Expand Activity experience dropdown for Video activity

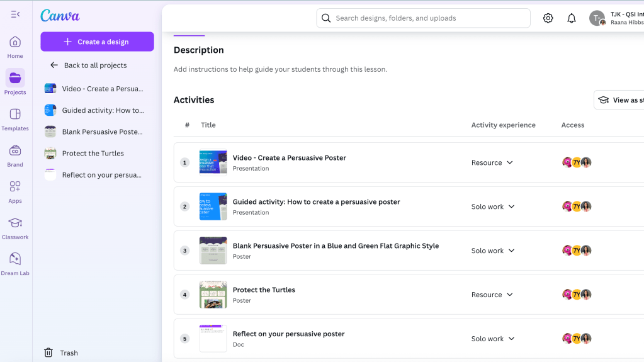(492, 162)
